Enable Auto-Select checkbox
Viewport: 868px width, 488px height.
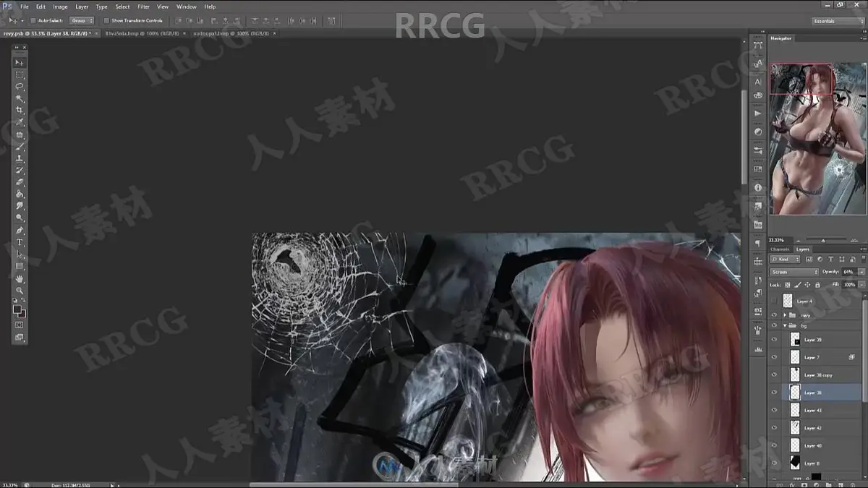pyautogui.click(x=33, y=20)
